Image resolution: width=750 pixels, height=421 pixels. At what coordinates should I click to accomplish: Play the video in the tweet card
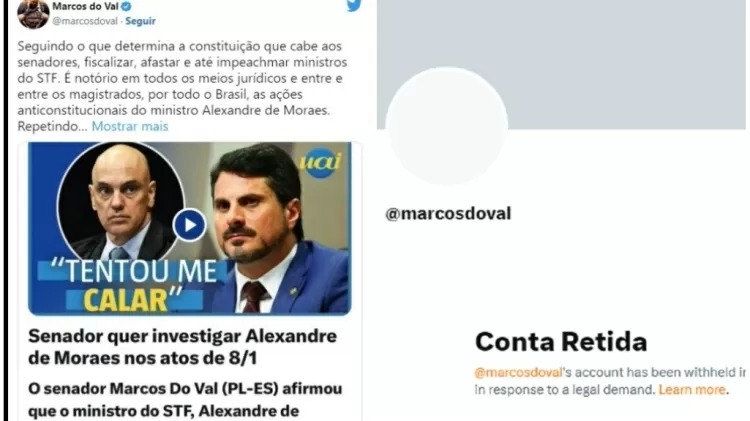click(x=189, y=225)
